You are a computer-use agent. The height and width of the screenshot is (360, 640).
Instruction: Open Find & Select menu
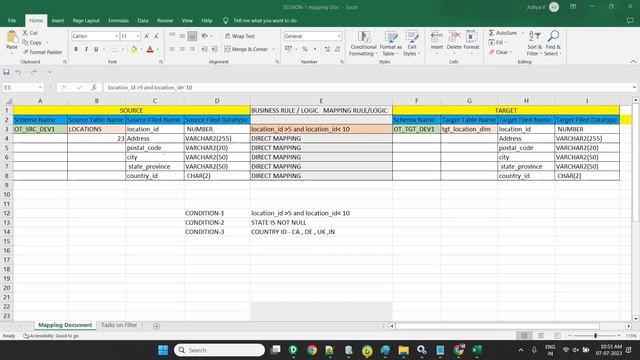[553, 43]
